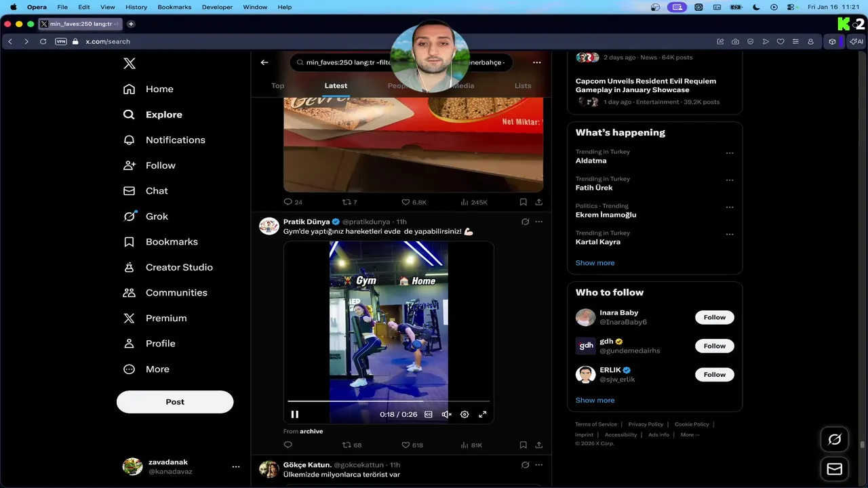868x488 pixels.
Task: Open floating Grok button
Action: click(835, 439)
